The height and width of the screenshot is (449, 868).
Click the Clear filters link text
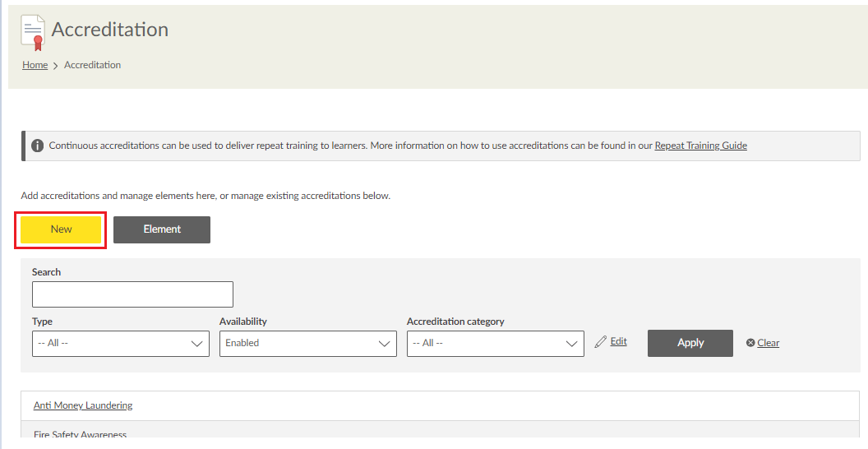pos(769,343)
